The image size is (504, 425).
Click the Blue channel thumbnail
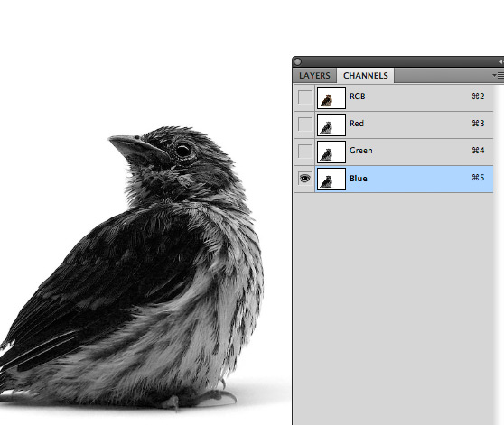pyautogui.click(x=331, y=179)
